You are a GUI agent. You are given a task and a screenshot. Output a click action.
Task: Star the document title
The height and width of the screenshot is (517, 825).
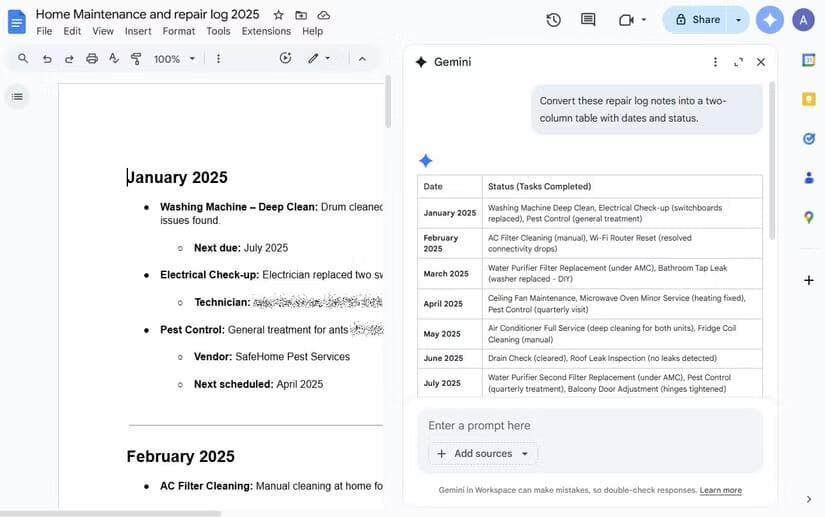[278, 15]
